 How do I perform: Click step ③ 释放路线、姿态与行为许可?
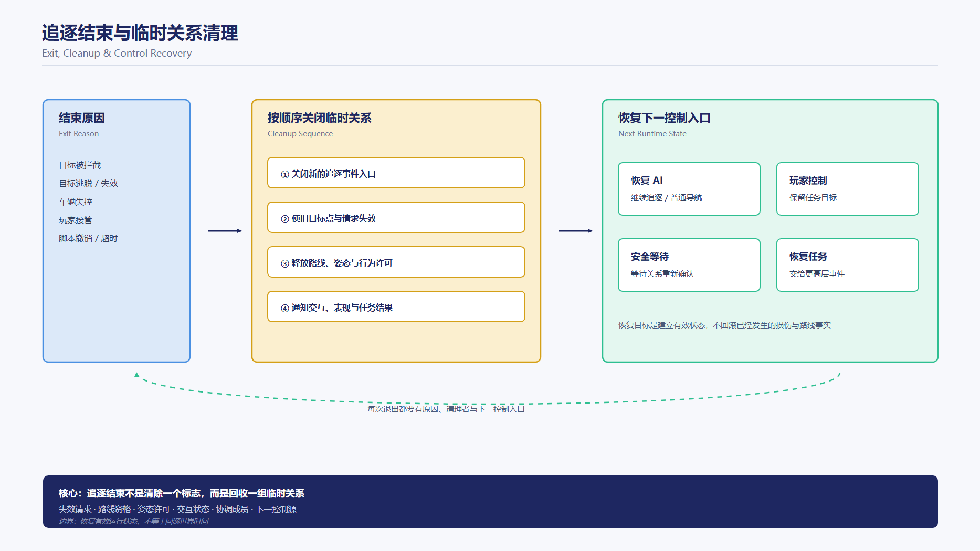click(396, 262)
